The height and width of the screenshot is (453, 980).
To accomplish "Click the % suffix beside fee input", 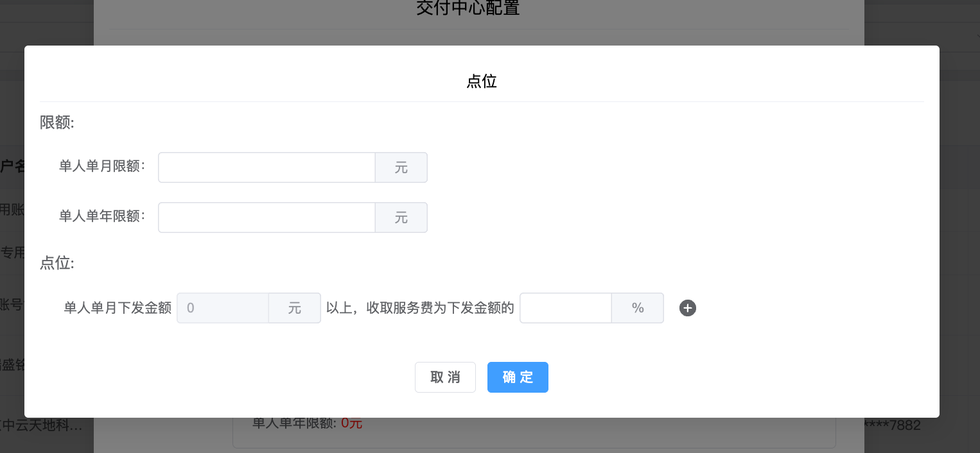I will (x=638, y=308).
